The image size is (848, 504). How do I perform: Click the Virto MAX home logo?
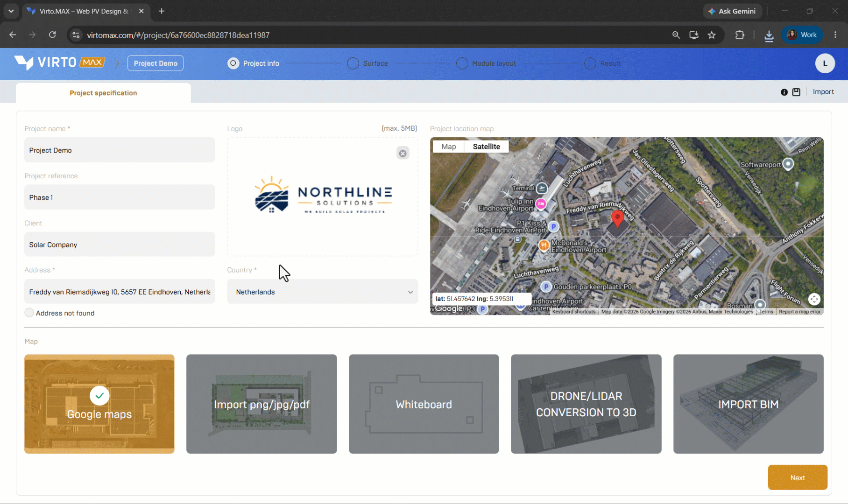tap(59, 63)
